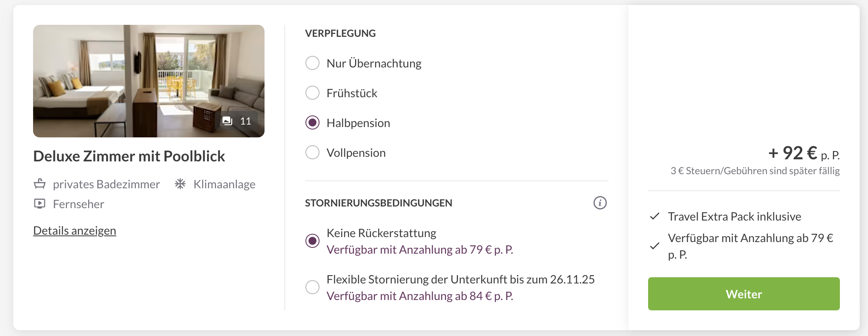Choose the Halbpension radio button
The image size is (868, 336).
(x=312, y=123)
